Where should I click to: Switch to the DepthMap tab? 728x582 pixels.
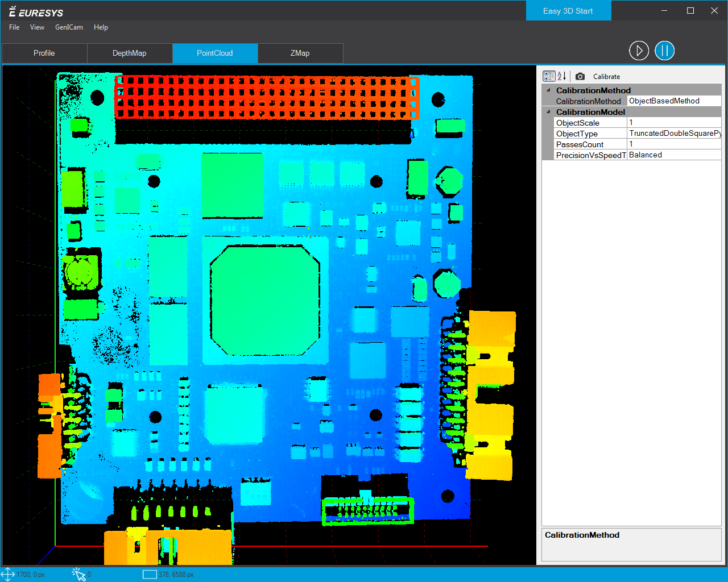pos(130,53)
